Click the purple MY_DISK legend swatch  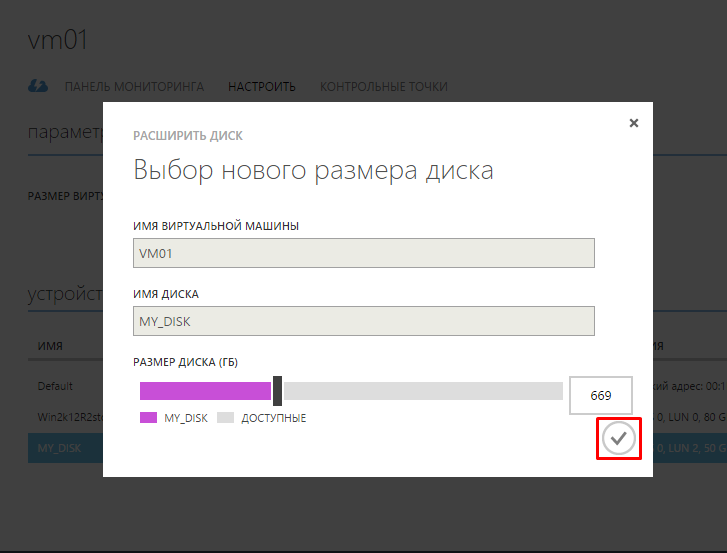148,418
